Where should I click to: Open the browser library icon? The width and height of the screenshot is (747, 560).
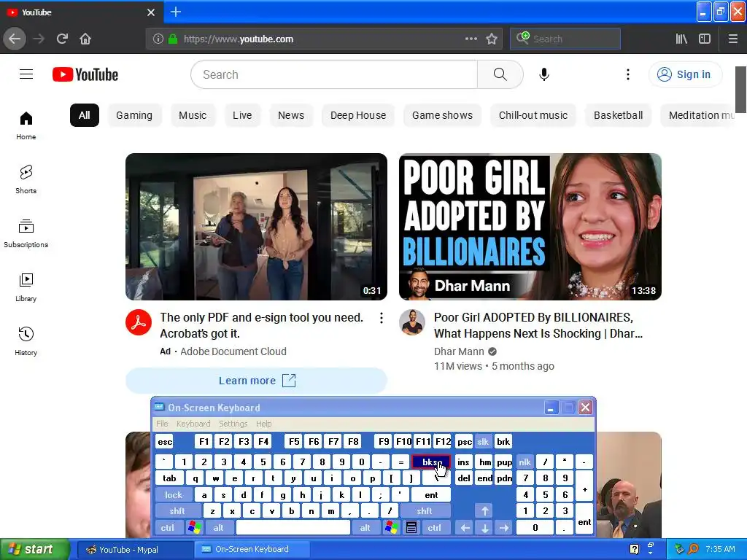tap(681, 39)
